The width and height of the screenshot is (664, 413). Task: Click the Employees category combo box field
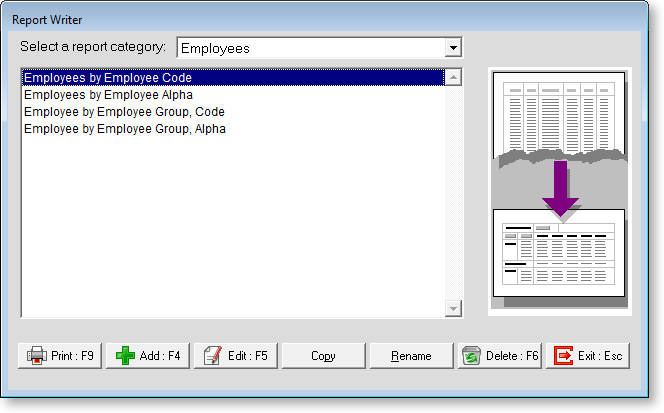pyautogui.click(x=310, y=48)
